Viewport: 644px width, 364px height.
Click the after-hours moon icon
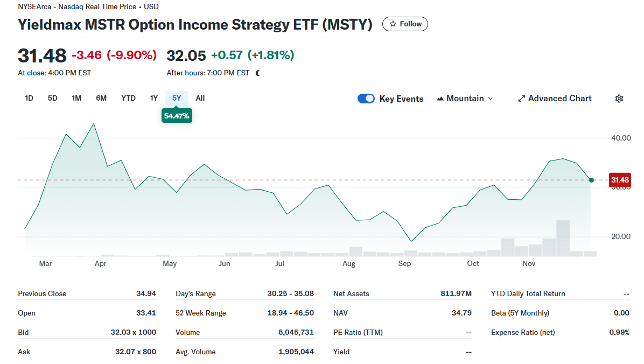click(258, 73)
